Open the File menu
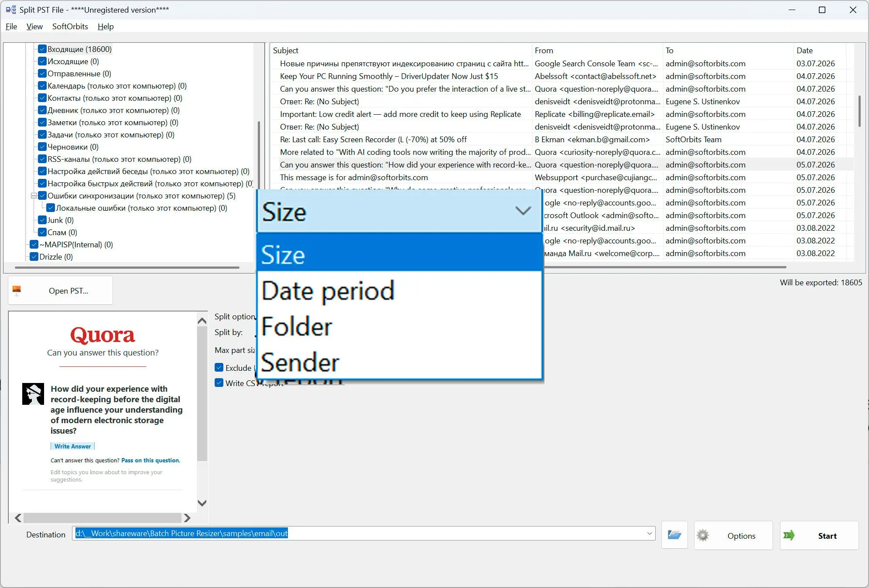This screenshot has height=588, width=869. point(11,26)
